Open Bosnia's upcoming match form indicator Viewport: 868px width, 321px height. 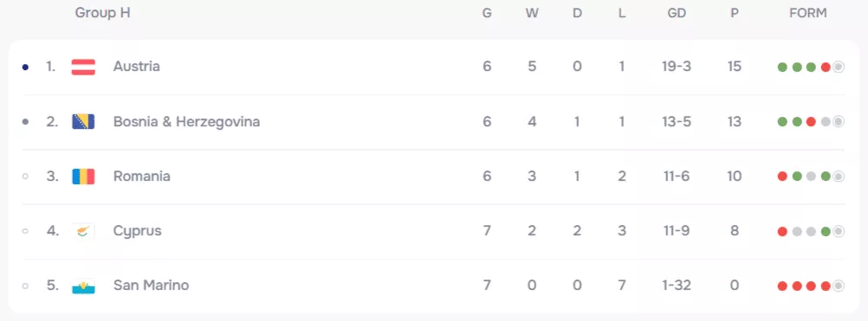[x=838, y=122]
